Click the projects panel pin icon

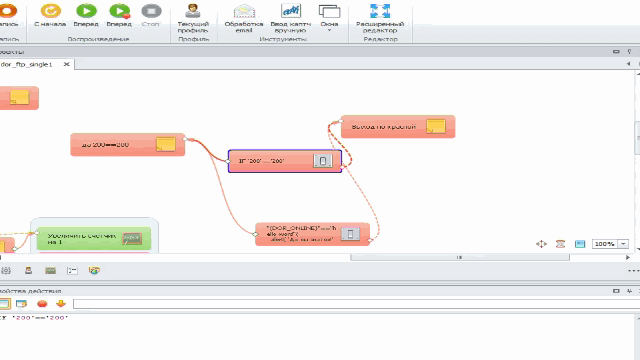[x=629, y=52]
